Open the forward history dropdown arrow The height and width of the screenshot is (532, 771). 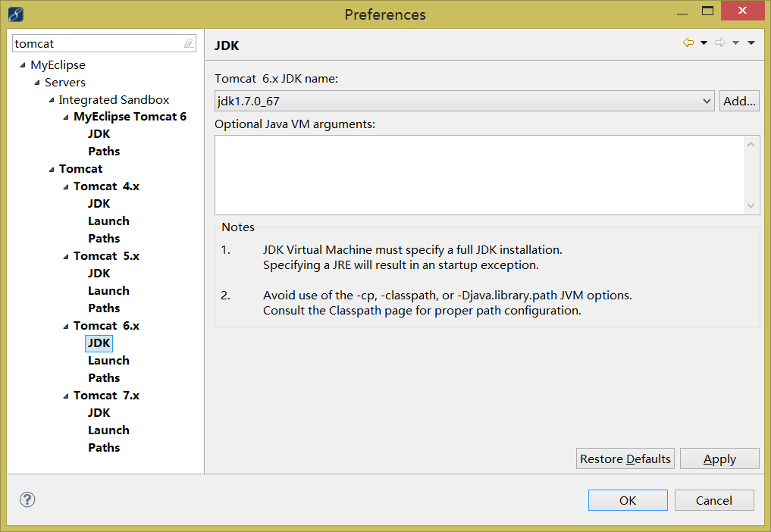[735, 42]
